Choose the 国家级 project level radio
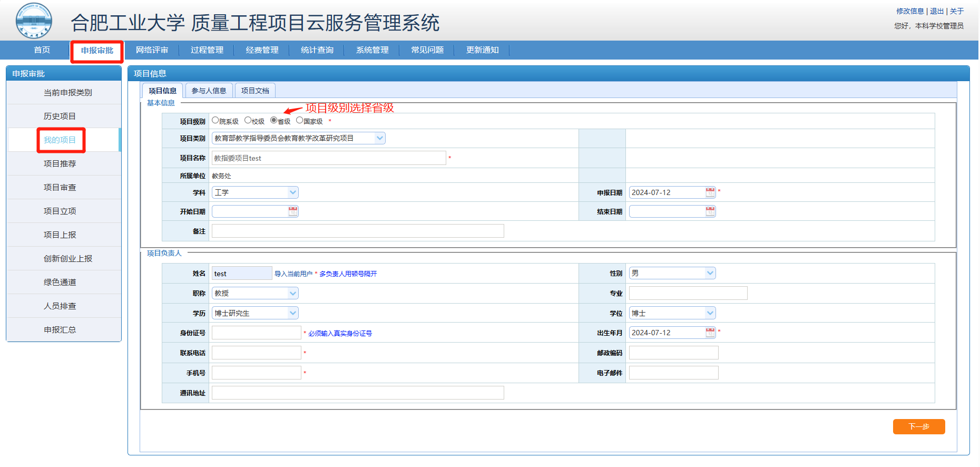Screen dimensions: 980x467 [x=299, y=121]
